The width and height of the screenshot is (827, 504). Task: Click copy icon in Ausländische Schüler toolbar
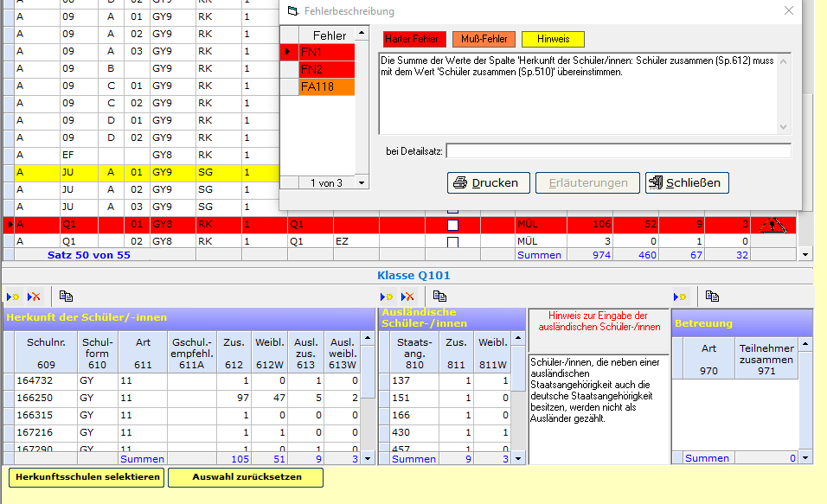(440, 297)
